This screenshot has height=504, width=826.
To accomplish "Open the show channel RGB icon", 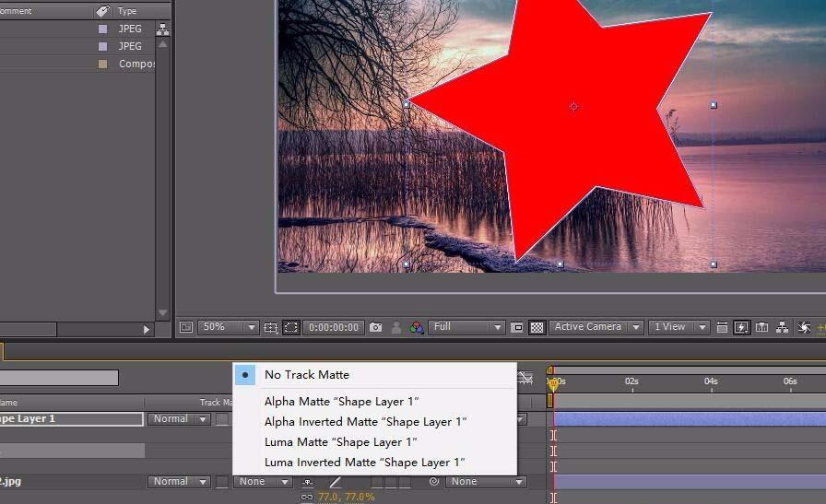I will [417, 327].
